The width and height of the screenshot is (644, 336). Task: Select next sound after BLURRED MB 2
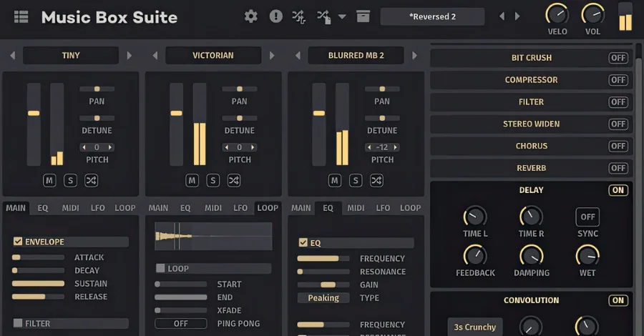click(x=414, y=55)
